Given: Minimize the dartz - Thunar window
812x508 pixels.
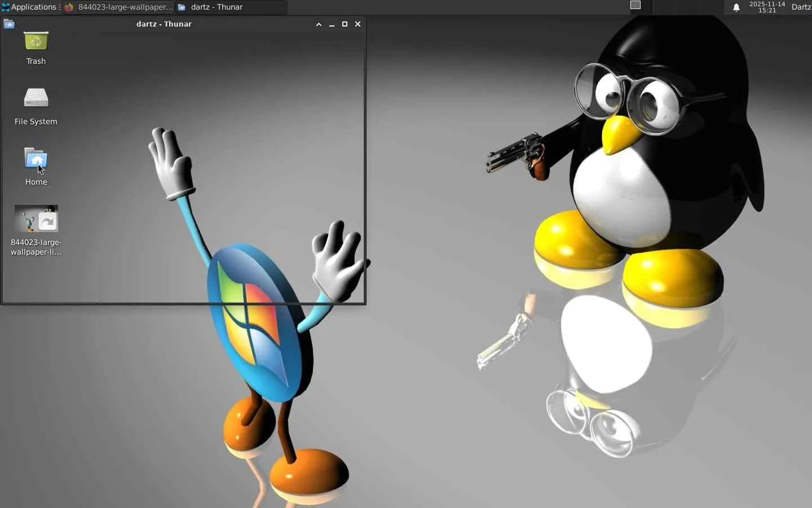Looking at the screenshot, I should (332, 24).
